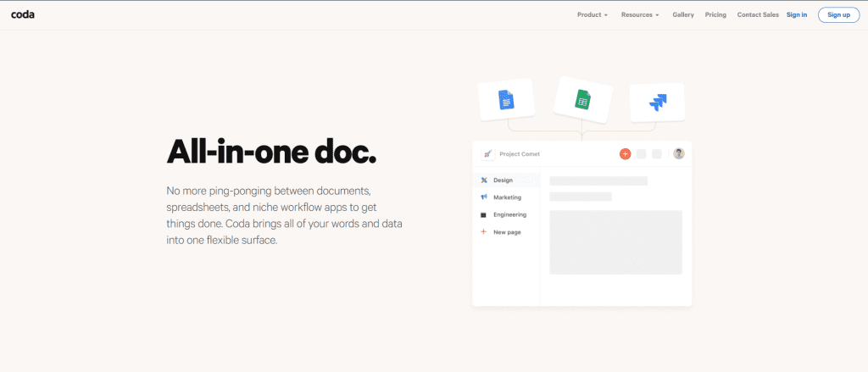
Task: Click the New page plus icon
Action: point(483,232)
